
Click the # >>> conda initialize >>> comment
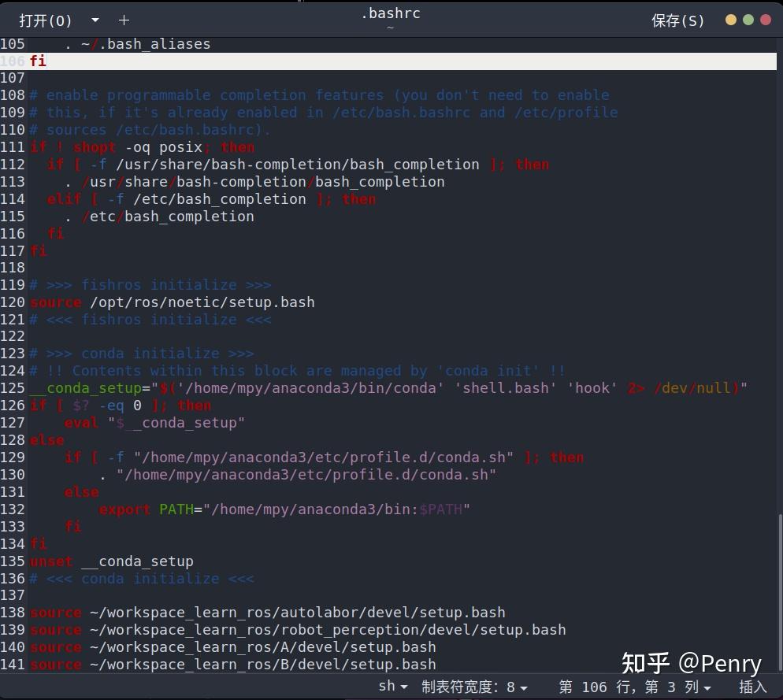[142, 353]
